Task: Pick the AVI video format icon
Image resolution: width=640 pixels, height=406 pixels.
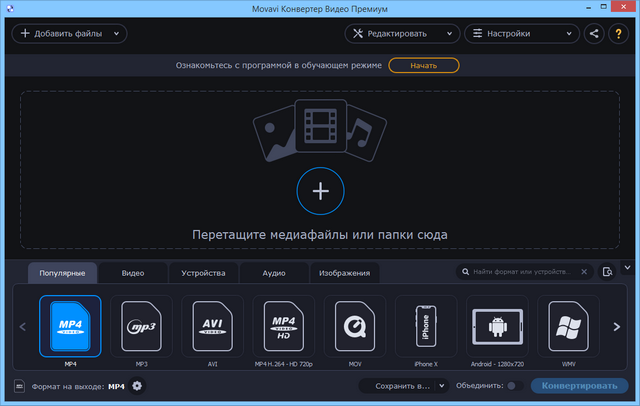Action: [212, 325]
